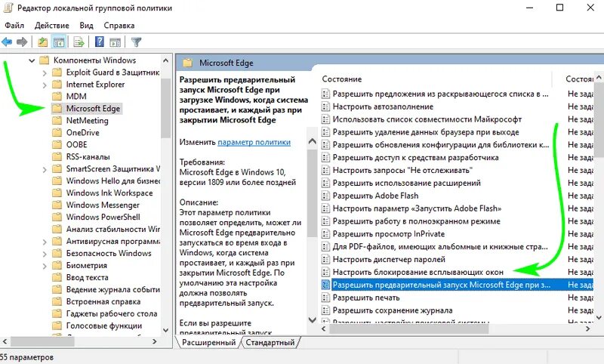Screen dimensions: 604x364
Task: Select 'Разрешить работу в полноэкранном режиме' policy
Action: (x=417, y=221)
